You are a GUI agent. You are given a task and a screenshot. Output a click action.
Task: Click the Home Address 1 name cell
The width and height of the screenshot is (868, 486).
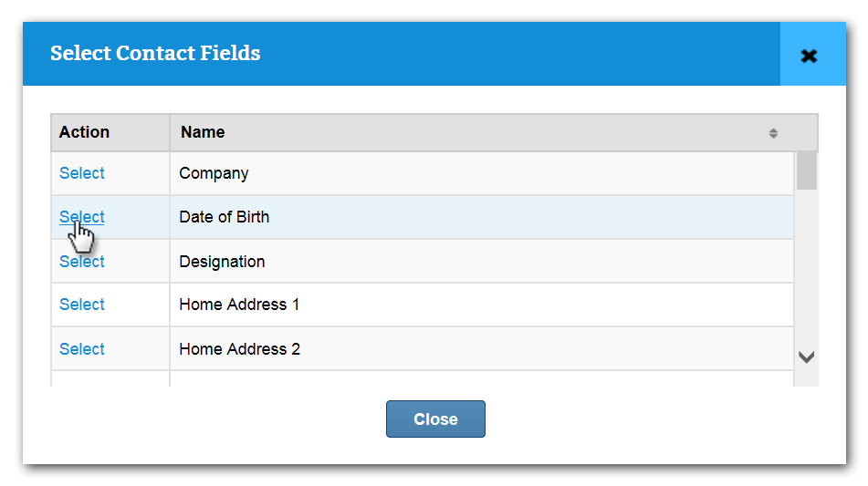pyautogui.click(x=239, y=305)
